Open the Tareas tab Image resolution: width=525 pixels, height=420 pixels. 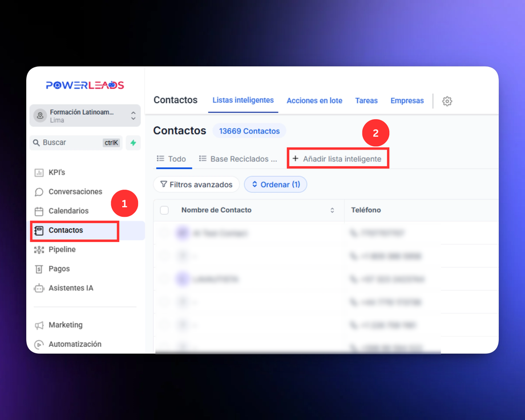click(x=366, y=101)
